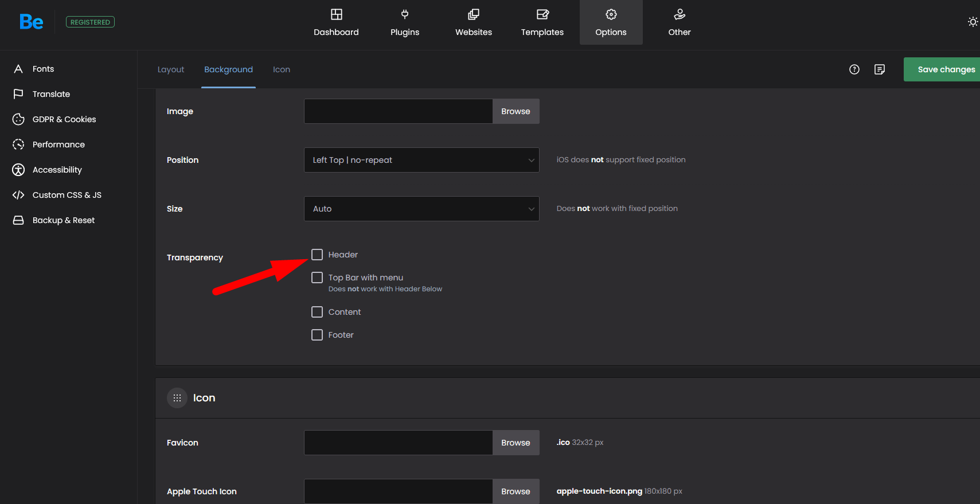Click the Dashboard grid icon
The width and height of the screenshot is (980, 504).
pos(337,14)
